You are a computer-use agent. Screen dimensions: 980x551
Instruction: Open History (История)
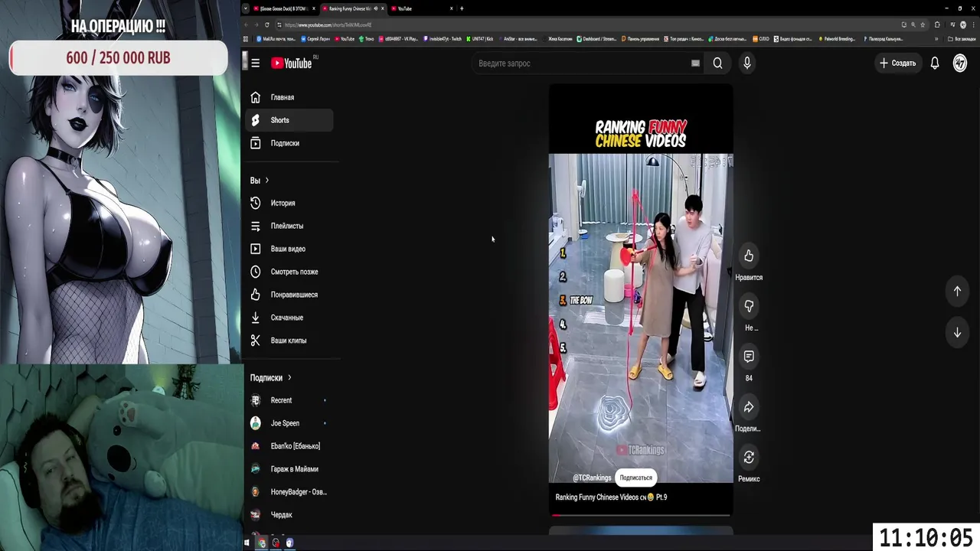pyautogui.click(x=289, y=203)
